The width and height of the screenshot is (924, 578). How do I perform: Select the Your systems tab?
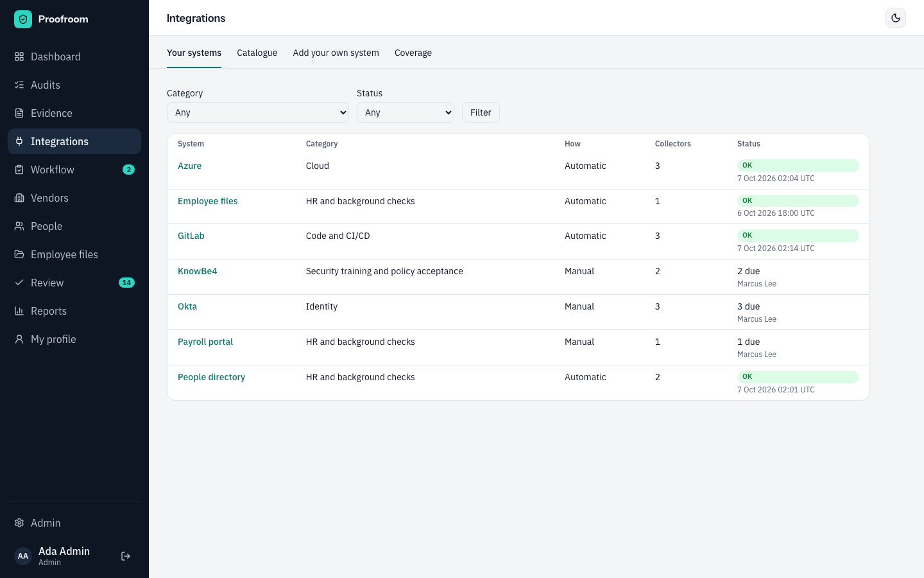pyautogui.click(x=194, y=53)
